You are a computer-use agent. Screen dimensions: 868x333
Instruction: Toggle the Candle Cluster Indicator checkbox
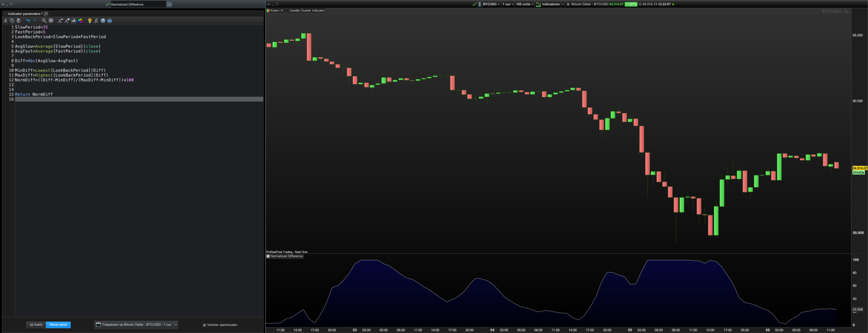(x=287, y=11)
